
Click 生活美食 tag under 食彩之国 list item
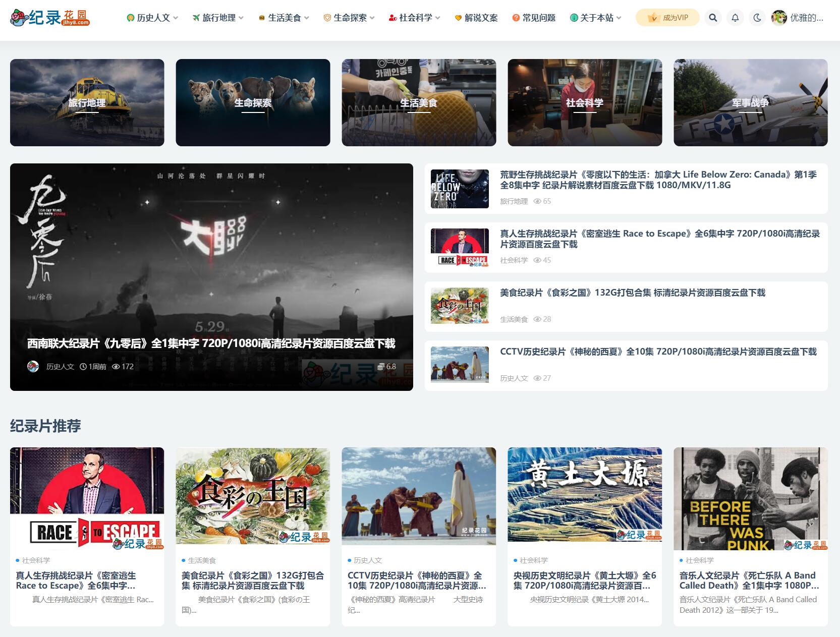click(x=514, y=319)
